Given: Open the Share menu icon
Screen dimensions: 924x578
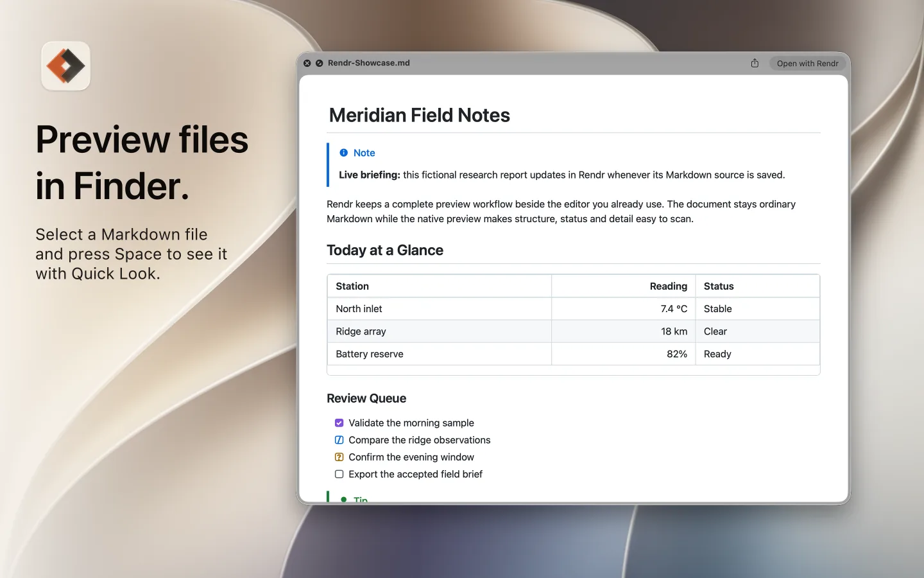Looking at the screenshot, I should (755, 63).
